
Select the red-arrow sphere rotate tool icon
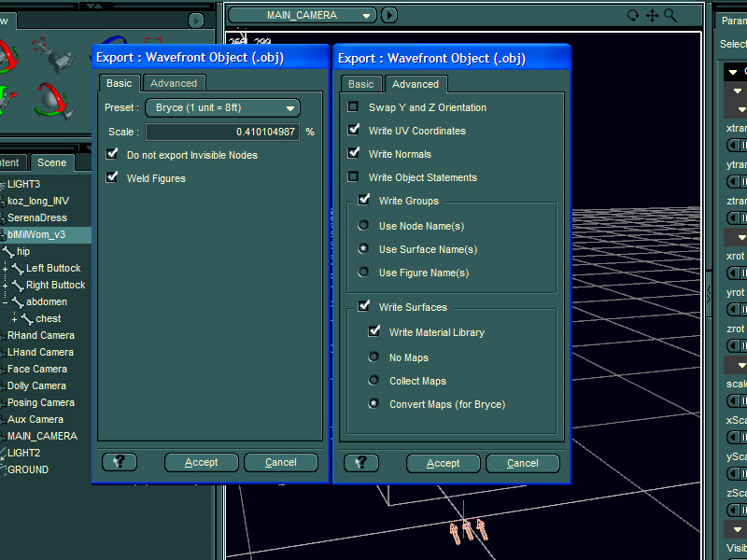tap(53, 101)
